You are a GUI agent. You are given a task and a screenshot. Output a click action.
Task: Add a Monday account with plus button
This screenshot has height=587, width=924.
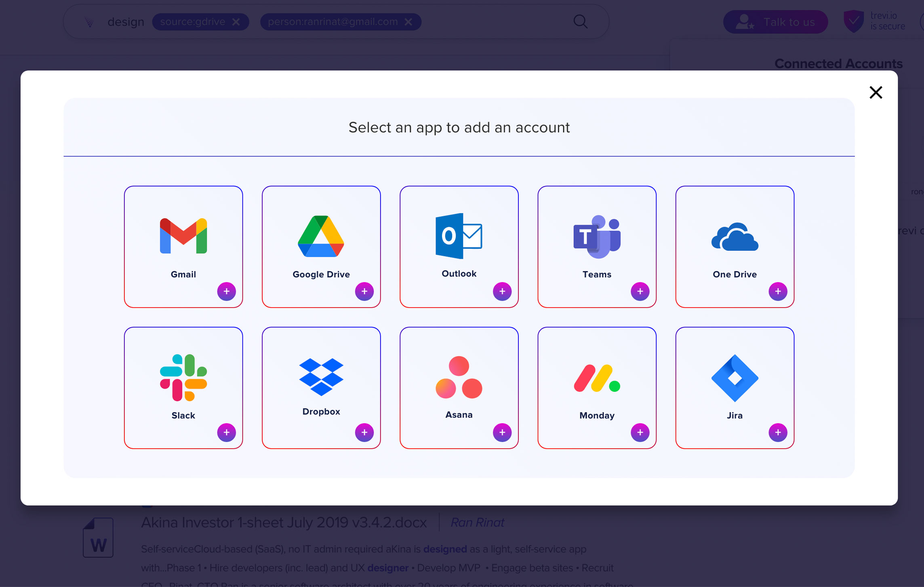point(640,433)
